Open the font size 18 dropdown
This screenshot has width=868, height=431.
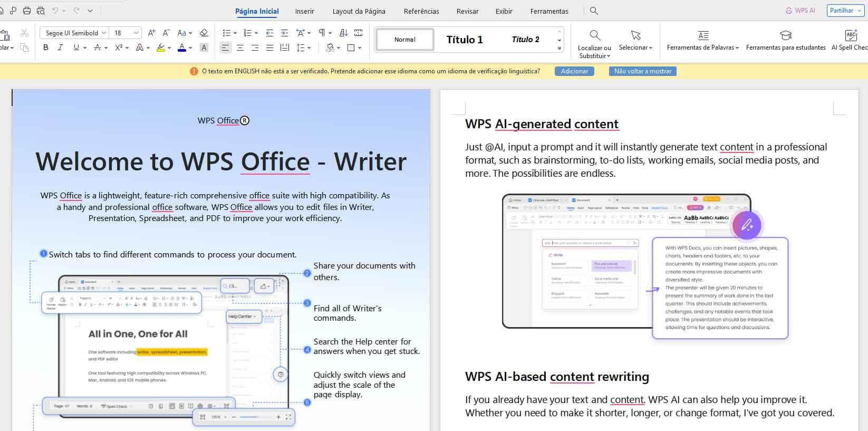pyautogui.click(x=136, y=33)
